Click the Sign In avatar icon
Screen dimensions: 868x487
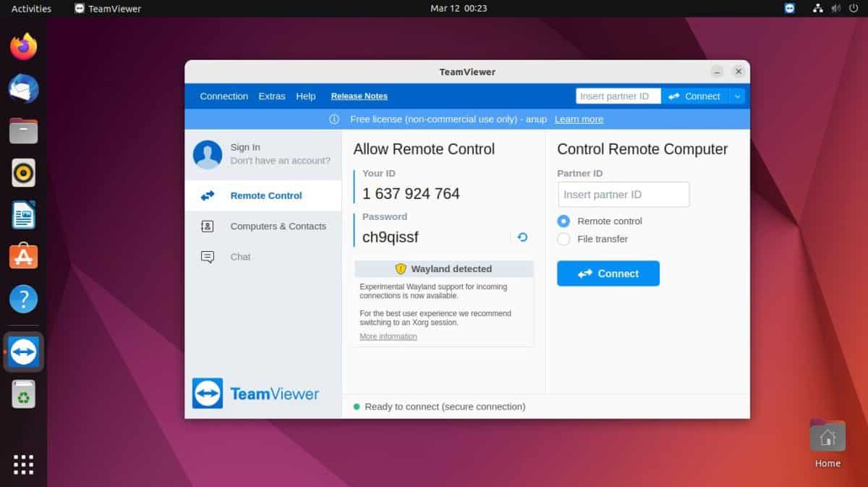pyautogui.click(x=207, y=153)
